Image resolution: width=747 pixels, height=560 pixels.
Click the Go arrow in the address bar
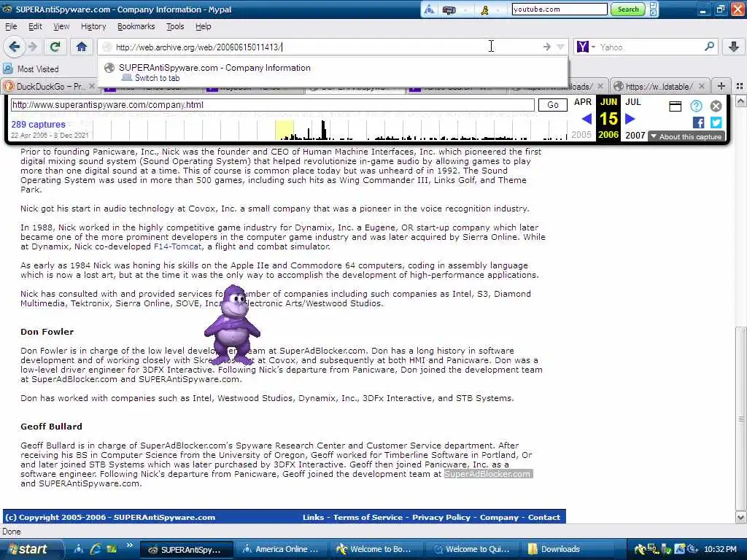pos(546,47)
